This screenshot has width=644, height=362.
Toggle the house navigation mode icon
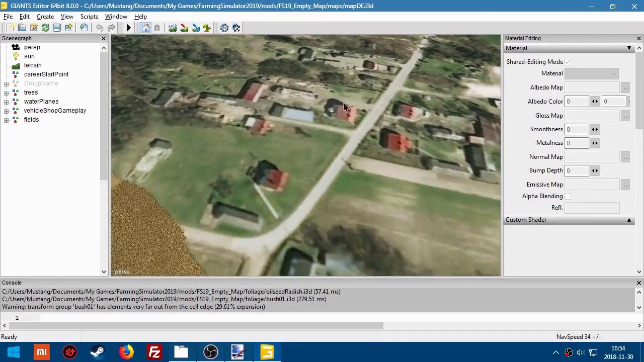click(x=145, y=28)
